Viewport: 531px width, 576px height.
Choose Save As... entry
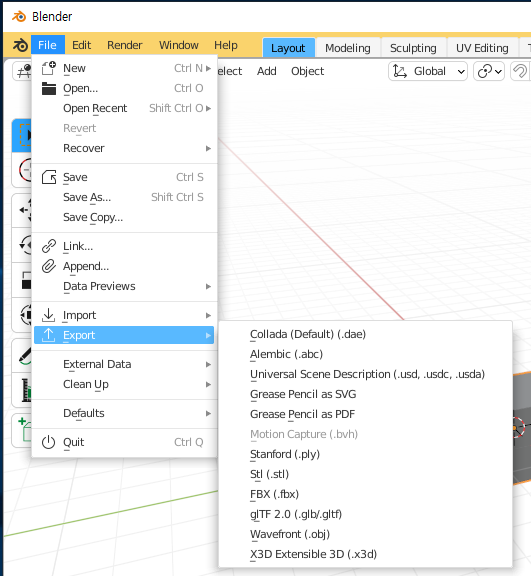pos(124,197)
